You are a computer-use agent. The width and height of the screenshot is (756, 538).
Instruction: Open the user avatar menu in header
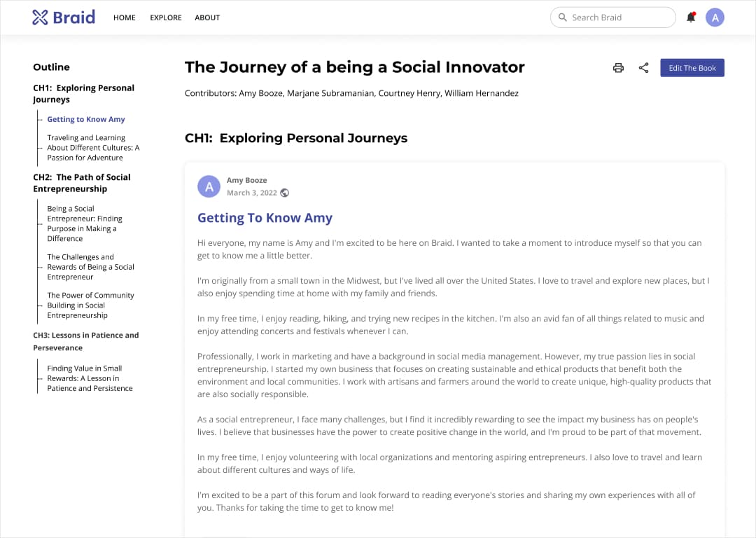[x=714, y=18]
